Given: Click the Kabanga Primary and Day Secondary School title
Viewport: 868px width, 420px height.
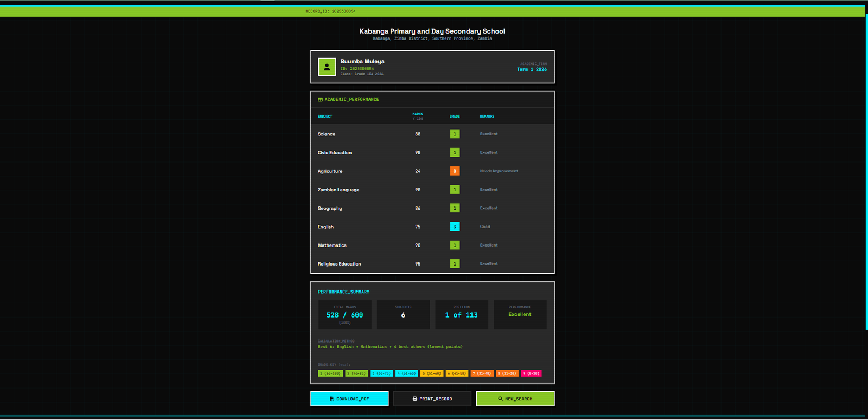Looking at the screenshot, I should [432, 31].
